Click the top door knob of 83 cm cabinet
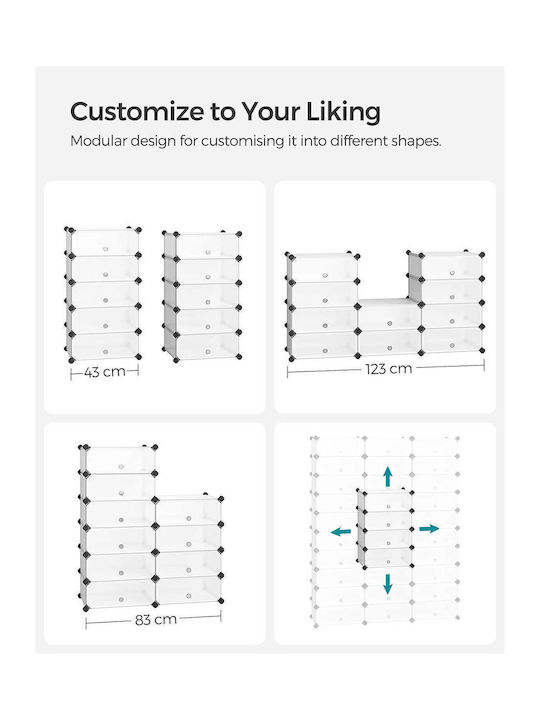The height and width of the screenshot is (720, 540). pos(121,467)
